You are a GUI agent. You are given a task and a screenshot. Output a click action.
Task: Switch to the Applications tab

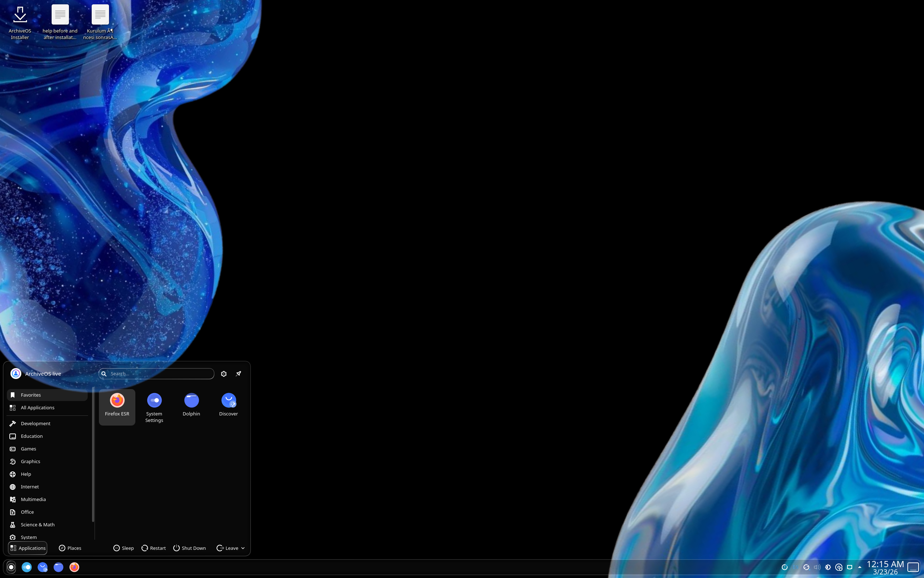pos(27,548)
